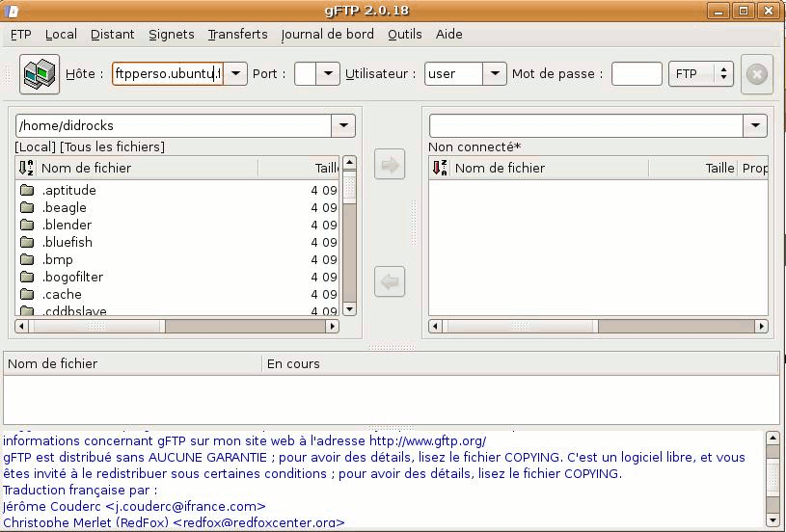Download with the left arrow button
786x532 pixels.
point(390,281)
